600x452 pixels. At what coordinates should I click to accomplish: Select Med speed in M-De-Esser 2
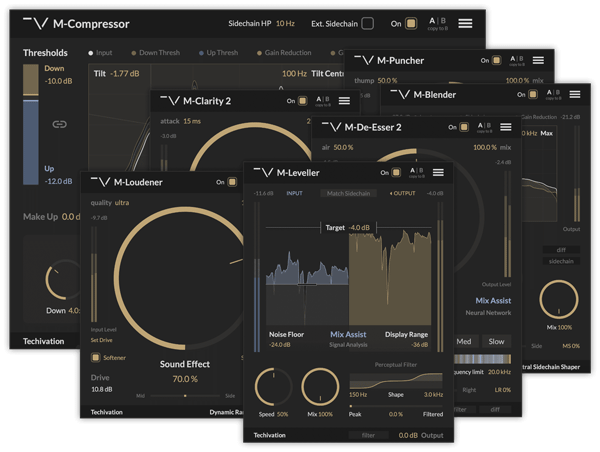pyautogui.click(x=465, y=341)
